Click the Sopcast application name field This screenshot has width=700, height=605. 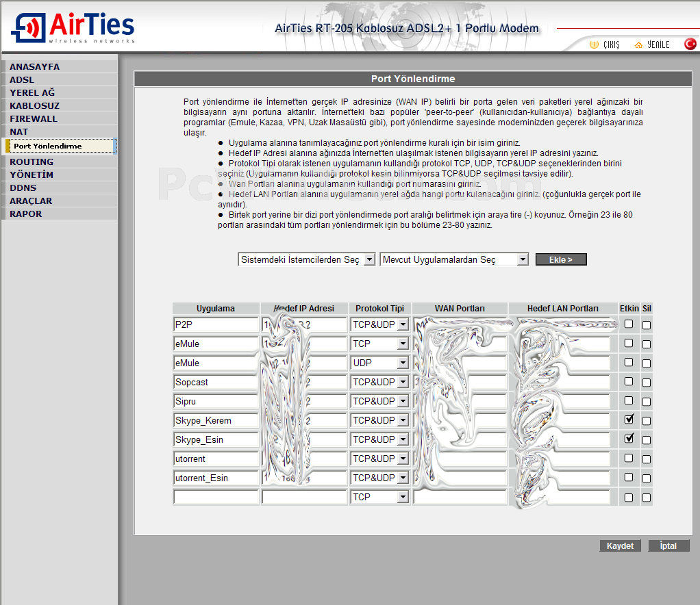(x=216, y=382)
